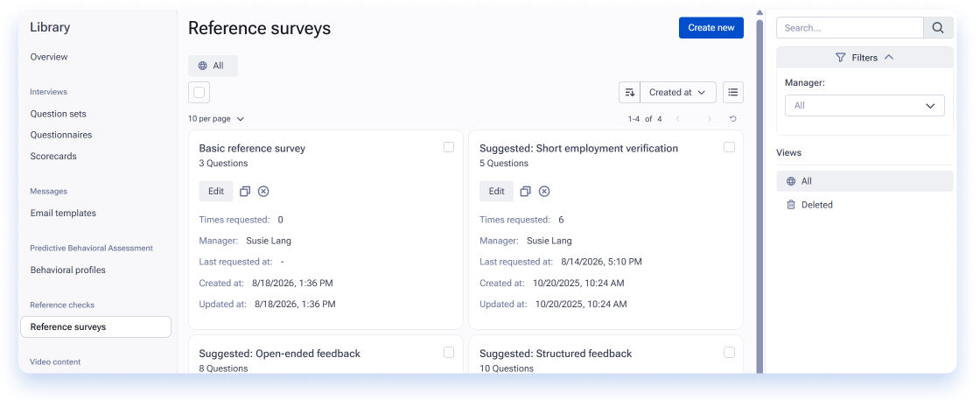Click the Search input field
Screen dimensions: 980x400
850,27
